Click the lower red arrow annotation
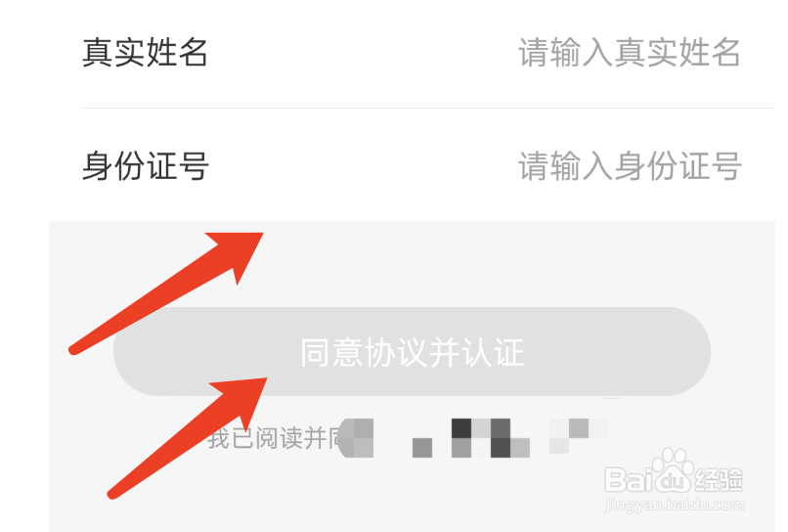The image size is (788, 532). click(188, 438)
